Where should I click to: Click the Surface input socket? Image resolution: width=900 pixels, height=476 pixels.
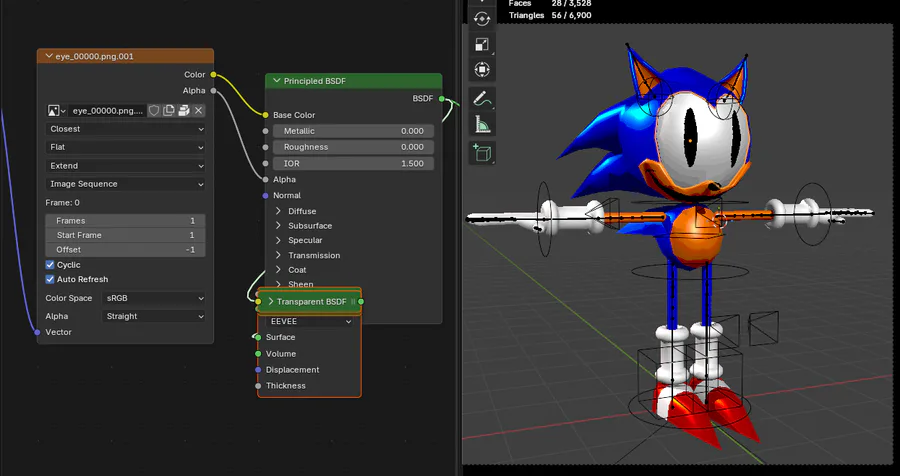pyautogui.click(x=258, y=337)
